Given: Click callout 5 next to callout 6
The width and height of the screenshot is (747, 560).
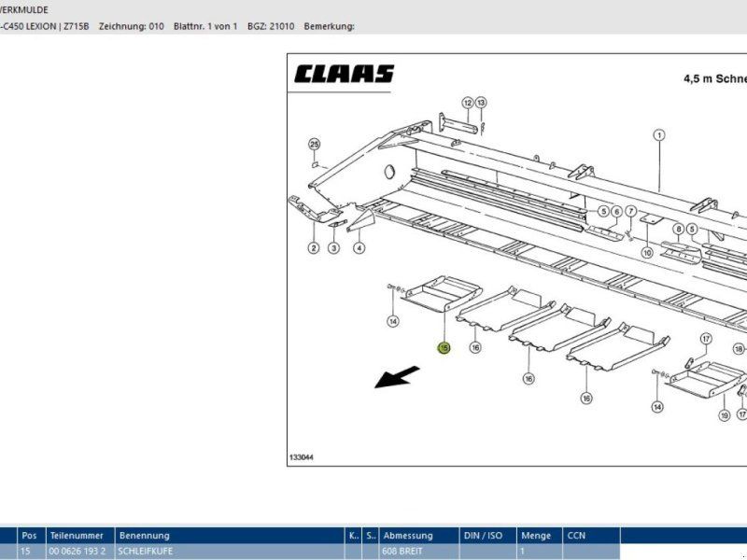Looking at the screenshot, I should tap(603, 212).
